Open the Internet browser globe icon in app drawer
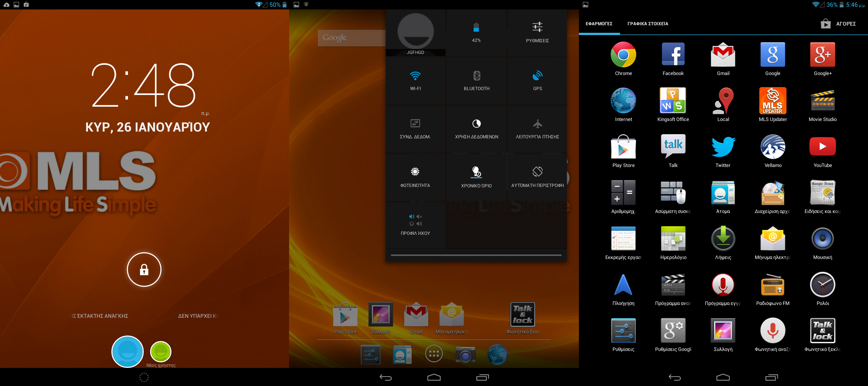Image resolution: width=868 pixels, height=386 pixels. tap(623, 101)
